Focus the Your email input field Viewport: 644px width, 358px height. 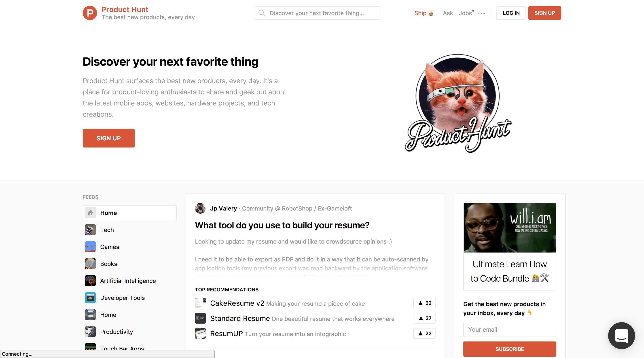click(x=510, y=330)
